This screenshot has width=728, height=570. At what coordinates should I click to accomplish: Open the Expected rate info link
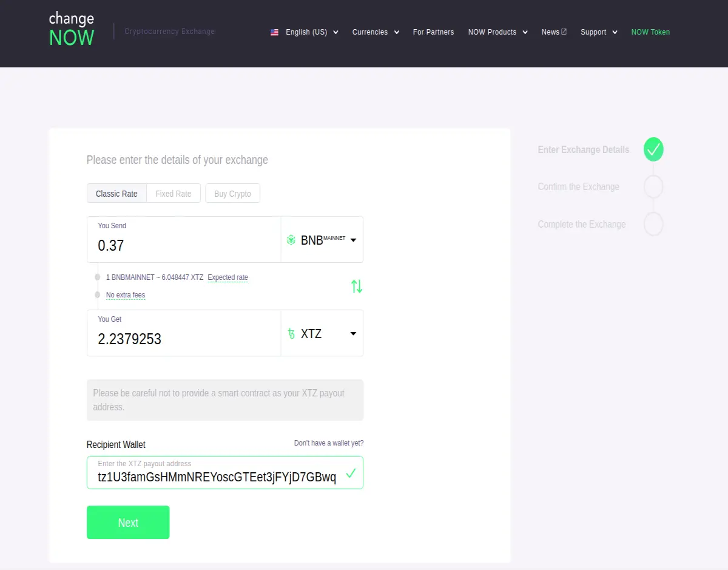click(x=227, y=277)
